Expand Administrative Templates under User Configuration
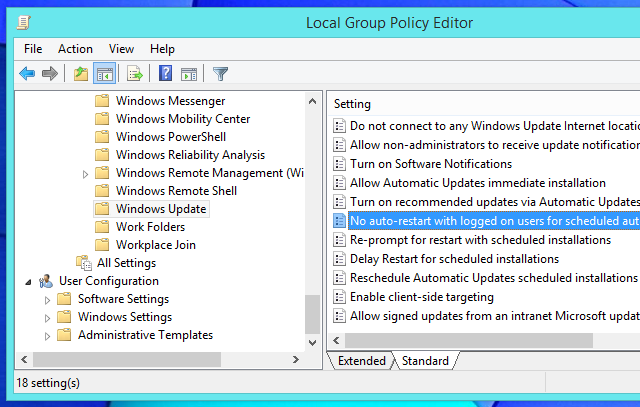The width and height of the screenshot is (640, 407). (47, 336)
